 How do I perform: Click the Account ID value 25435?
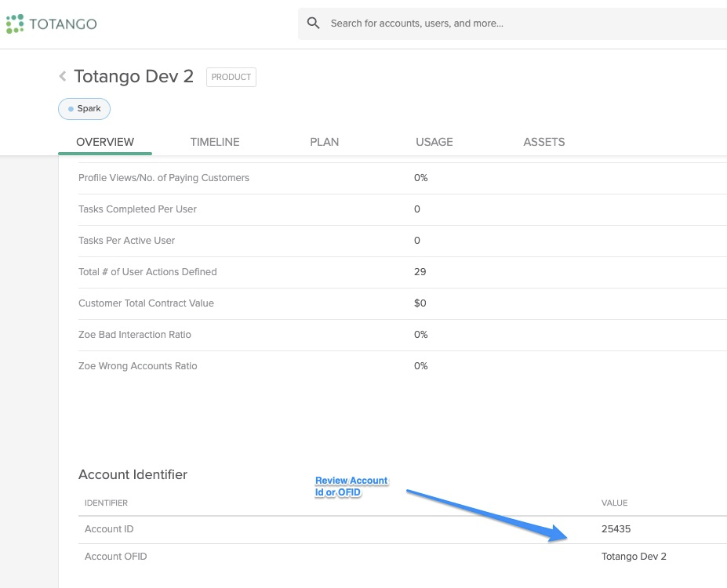(x=616, y=529)
